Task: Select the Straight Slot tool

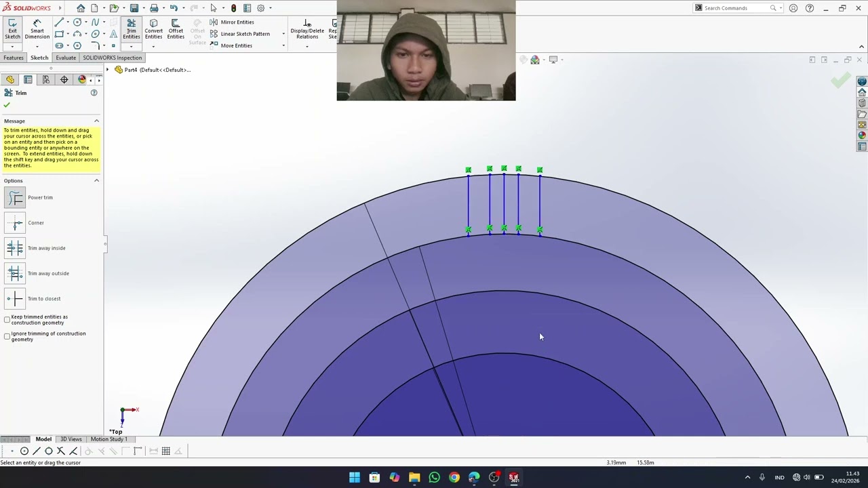Action: (x=59, y=45)
